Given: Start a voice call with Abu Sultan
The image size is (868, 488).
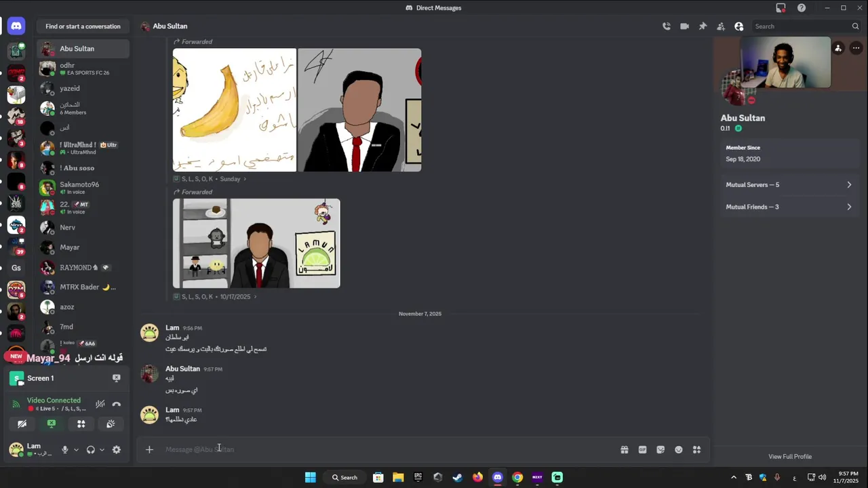Looking at the screenshot, I should (x=667, y=26).
